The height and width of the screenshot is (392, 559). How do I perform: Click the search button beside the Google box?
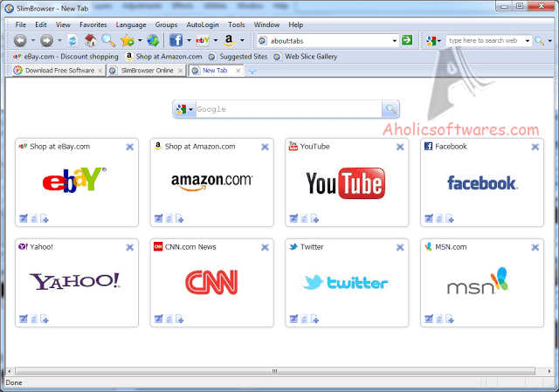(390, 109)
